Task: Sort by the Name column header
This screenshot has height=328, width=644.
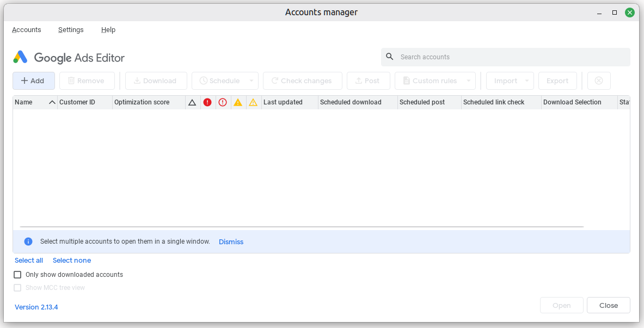Action: point(35,102)
